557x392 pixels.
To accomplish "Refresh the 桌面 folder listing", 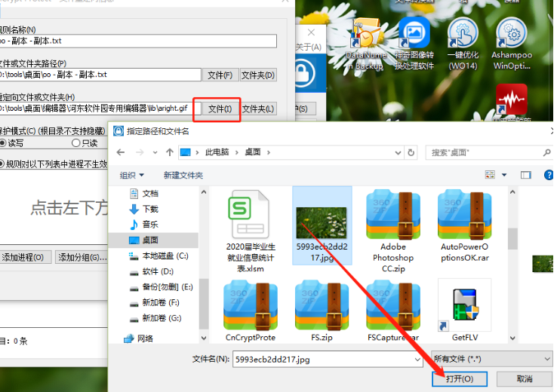I will coord(411,152).
